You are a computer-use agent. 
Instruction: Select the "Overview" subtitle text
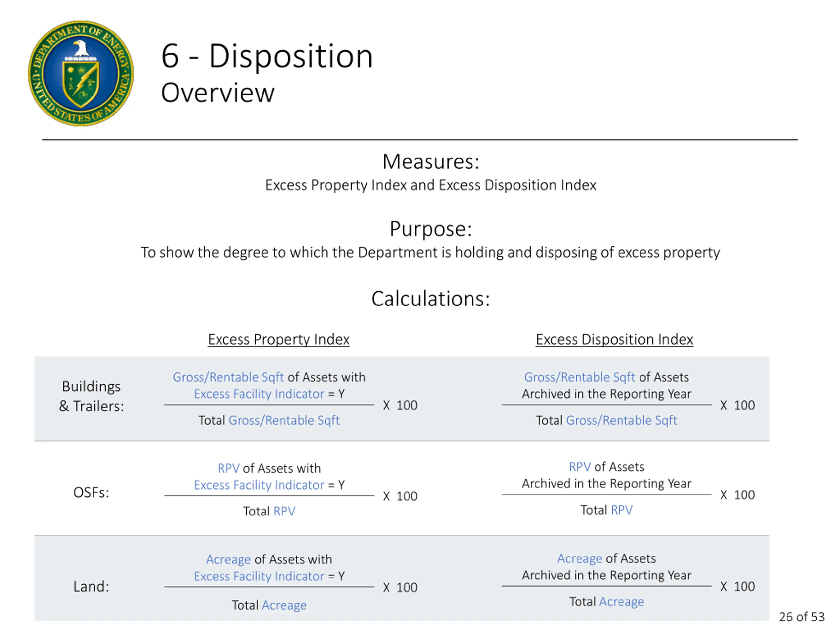[218, 92]
